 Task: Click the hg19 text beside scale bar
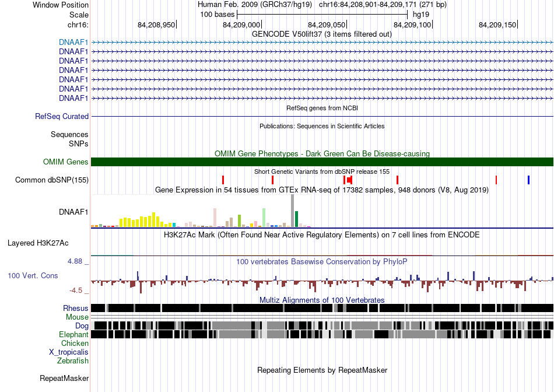point(421,15)
